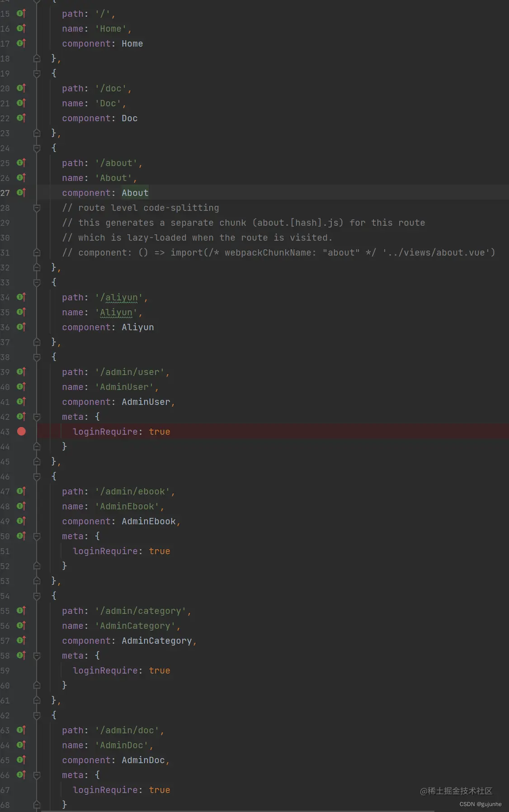The width and height of the screenshot is (509, 812).
Task: Collapse the object starting at line 33
Action: pos(37,282)
